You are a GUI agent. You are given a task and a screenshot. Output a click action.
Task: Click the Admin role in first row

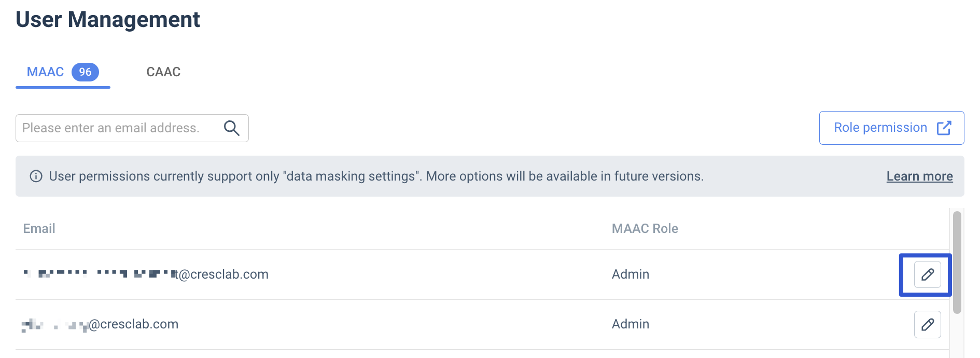[x=630, y=274]
